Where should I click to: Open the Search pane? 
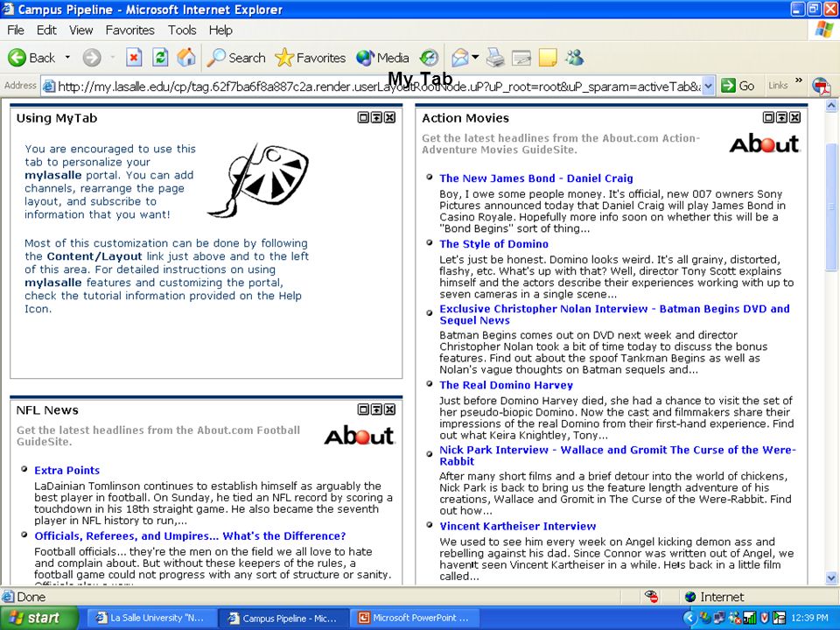click(x=236, y=58)
